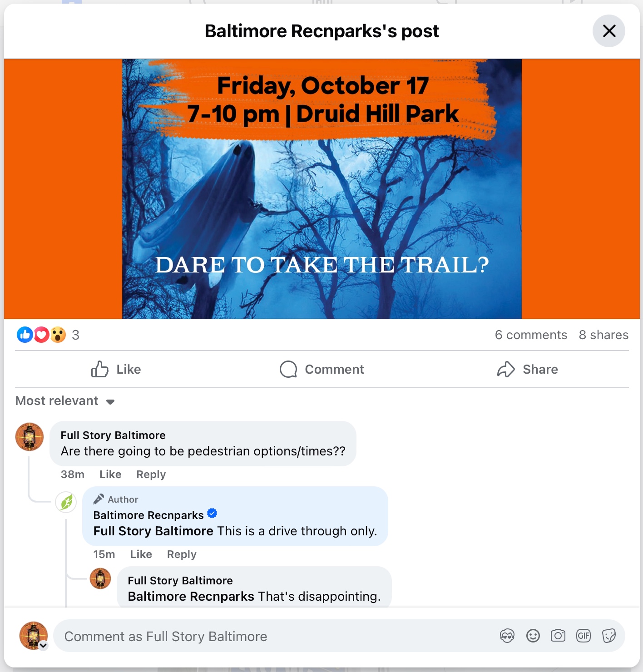Like the post with thumbs-up button
This screenshot has height=672, width=643.
[x=116, y=370]
